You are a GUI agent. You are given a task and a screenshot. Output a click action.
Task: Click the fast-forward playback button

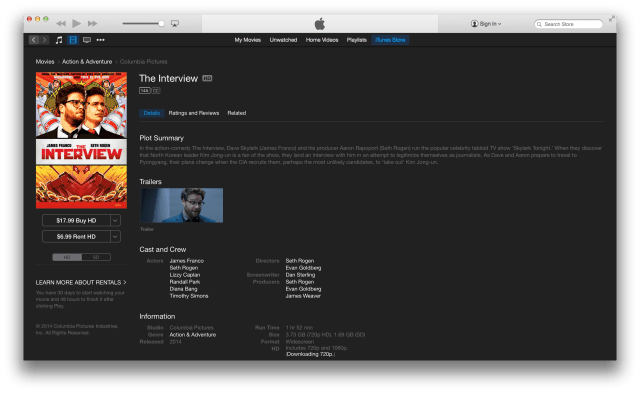[x=93, y=24]
